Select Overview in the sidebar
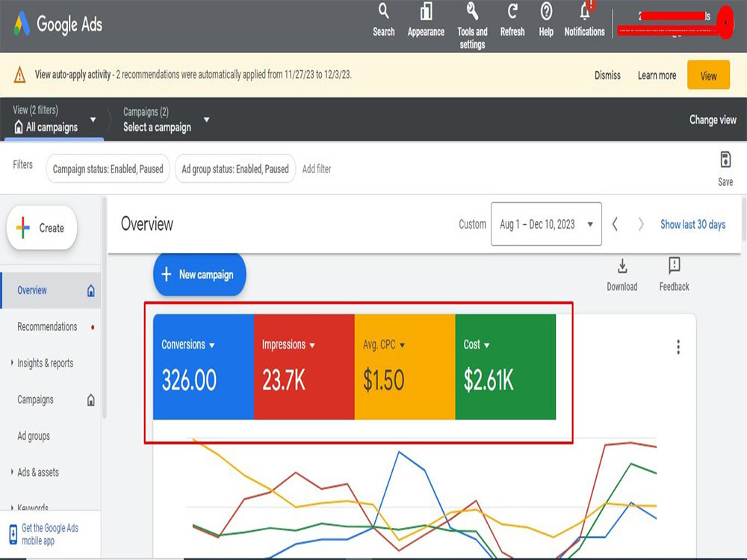This screenshot has height=560, width=747. (x=51, y=290)
